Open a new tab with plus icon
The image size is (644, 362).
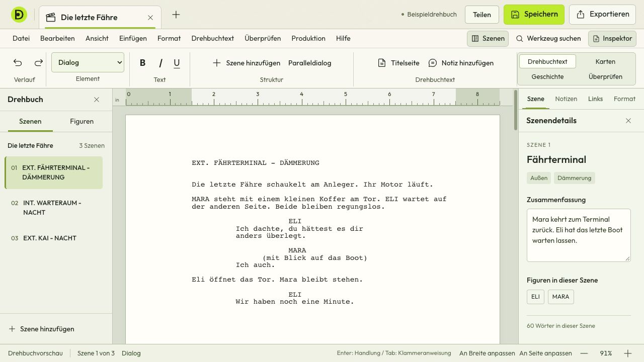coord(176,15)
